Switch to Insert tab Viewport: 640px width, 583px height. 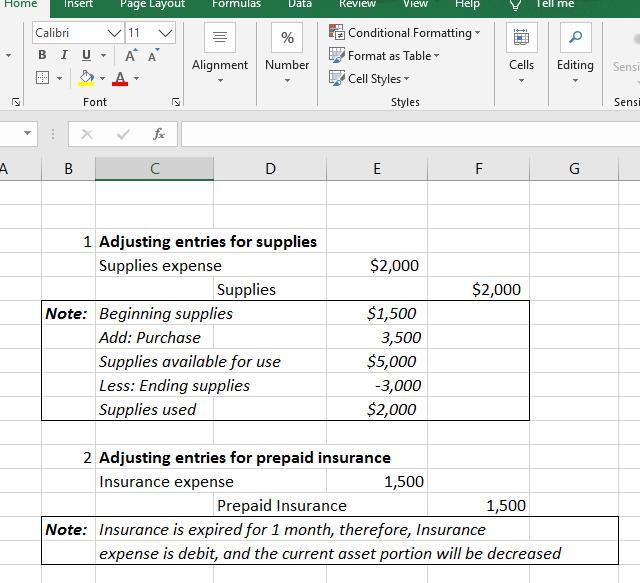pyautogui.click(x=78, y=4)
